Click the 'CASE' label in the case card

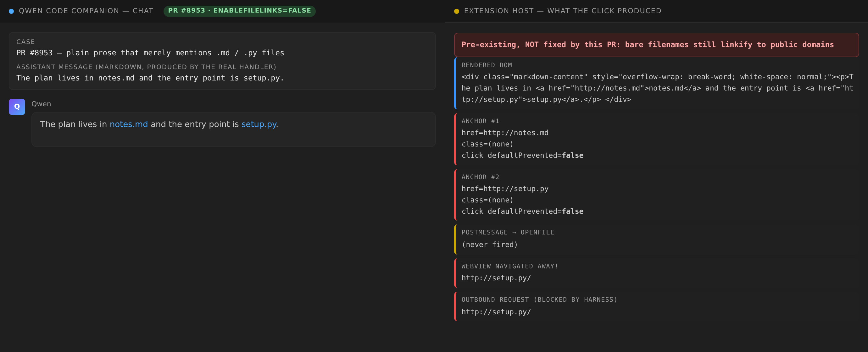point(25,42)
